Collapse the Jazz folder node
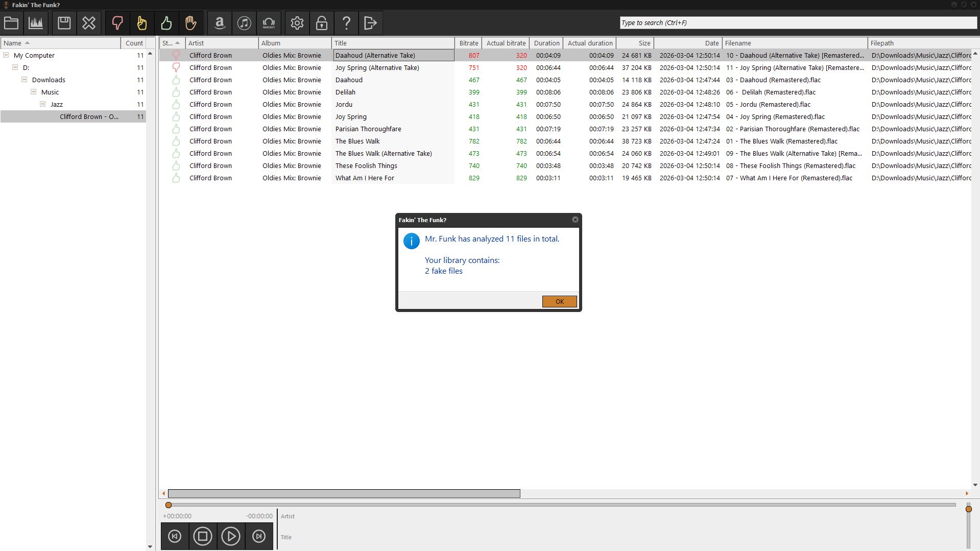 pyautogui.click(x=42, y=104)
